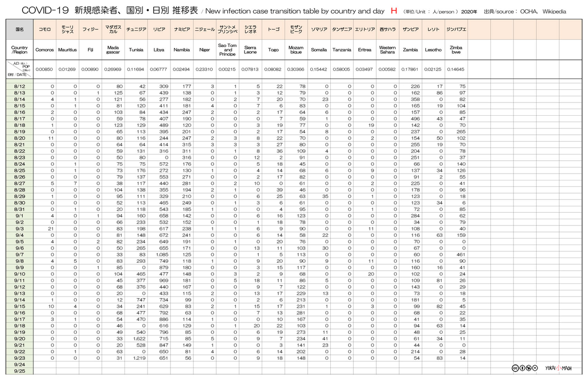588x378 pixels.
Task: Click the "OCHA, Wikipedia" source text
Action: point(543,11)
